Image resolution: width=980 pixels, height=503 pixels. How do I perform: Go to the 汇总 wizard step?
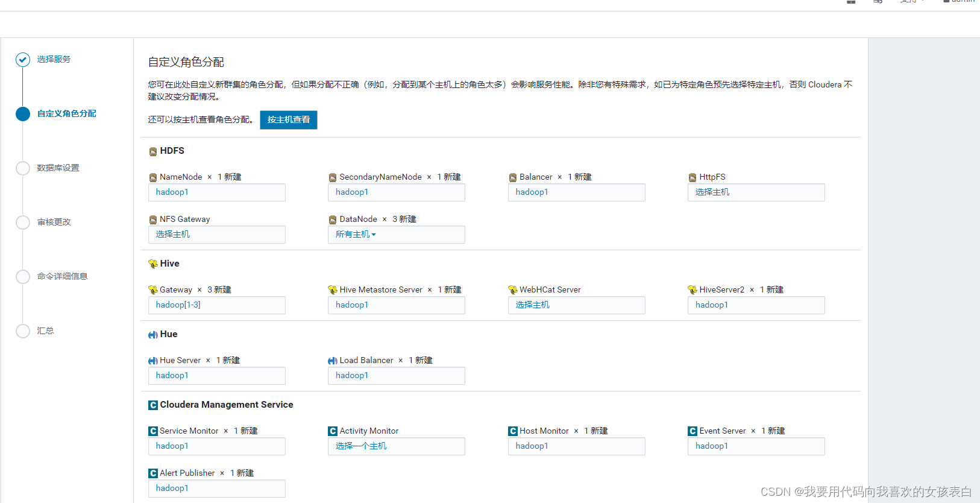[45, 331]
